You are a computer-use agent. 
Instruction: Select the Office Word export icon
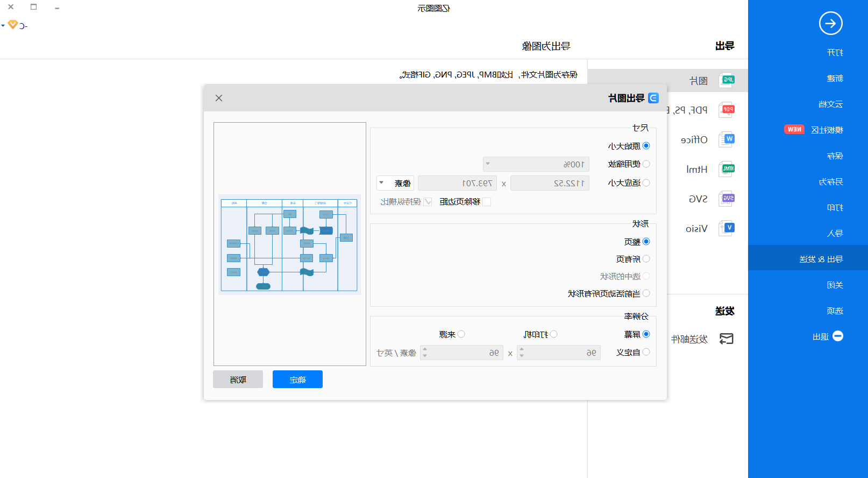(727, 139)
